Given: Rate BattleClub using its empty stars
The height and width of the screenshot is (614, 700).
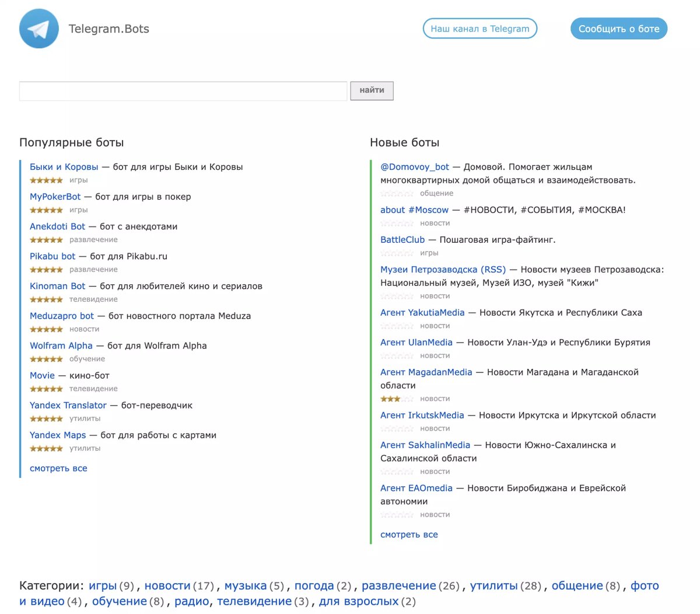Looking at the screenshot, I should click(x=397, y=253).
